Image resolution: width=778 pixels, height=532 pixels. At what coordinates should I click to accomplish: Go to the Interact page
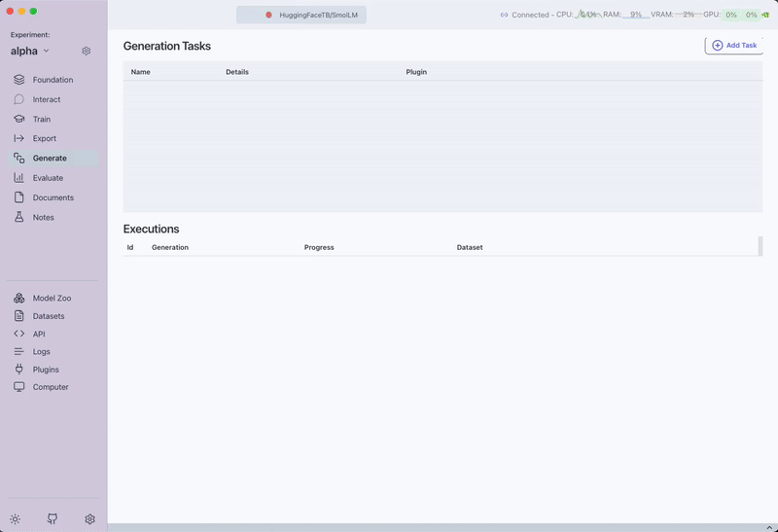(47, 99)
